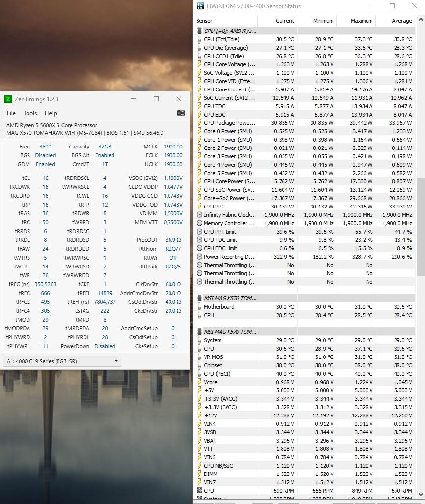The width and height of the screenshot is (425, 504).
Task: Click the PowerDown value Disabled
Action: pyautogui.click(x=105, y=346)
